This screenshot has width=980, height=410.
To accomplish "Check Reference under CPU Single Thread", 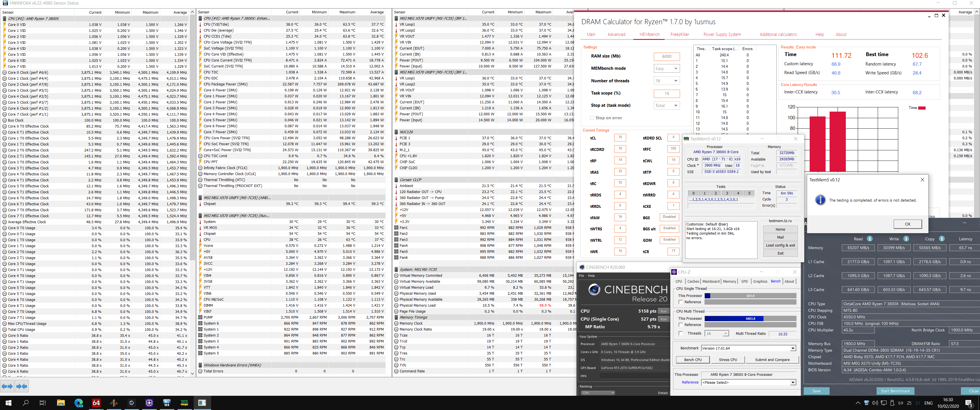I will coord(681,302).
